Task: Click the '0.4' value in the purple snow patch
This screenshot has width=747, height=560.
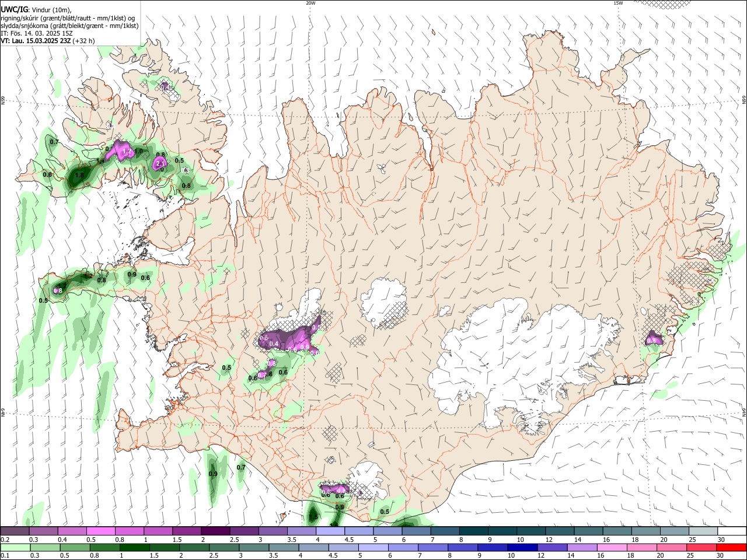Action: 274,344
